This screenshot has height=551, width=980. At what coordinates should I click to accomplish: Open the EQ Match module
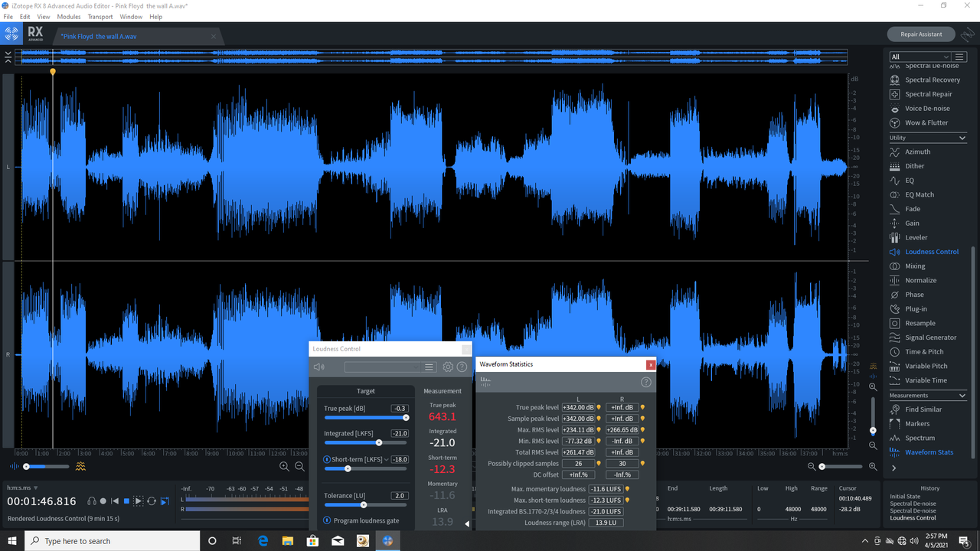coord(912,194)
